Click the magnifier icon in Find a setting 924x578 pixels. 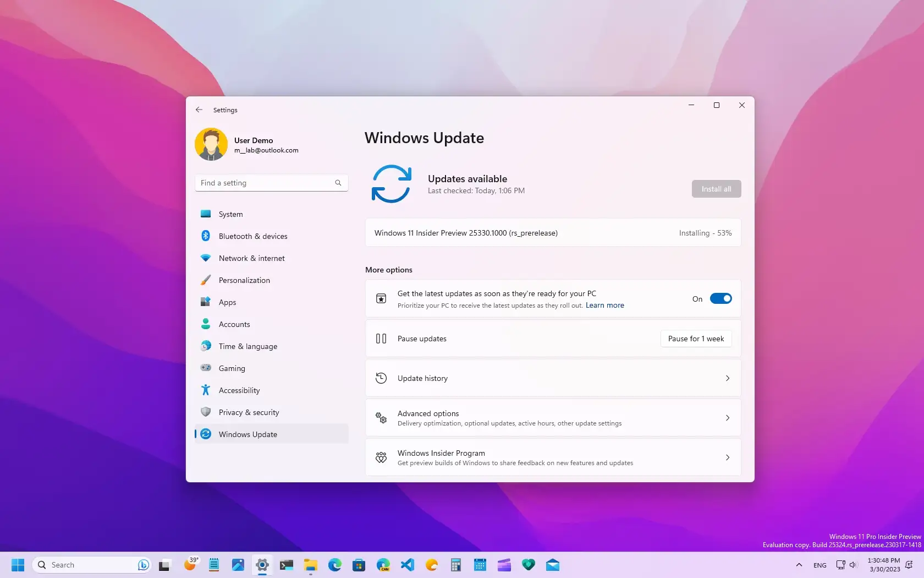[338, 183]
